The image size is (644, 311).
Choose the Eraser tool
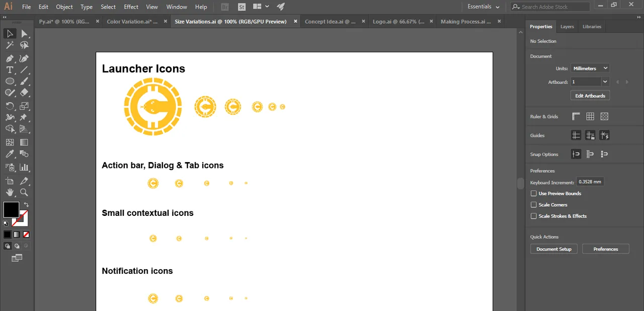pyautogui.click(x=24, y=93)
